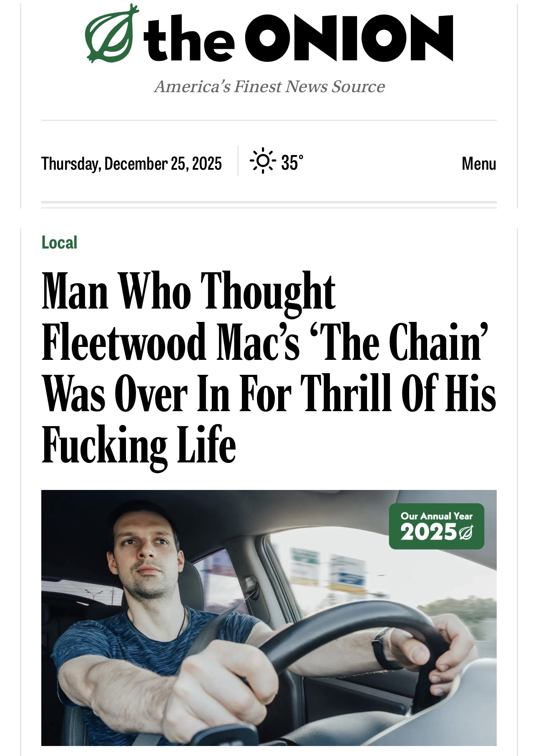Click the America's Finest News Source tagline
This screenshot has height=756, width=538.
pyautogui.click(x=269, y=86)
